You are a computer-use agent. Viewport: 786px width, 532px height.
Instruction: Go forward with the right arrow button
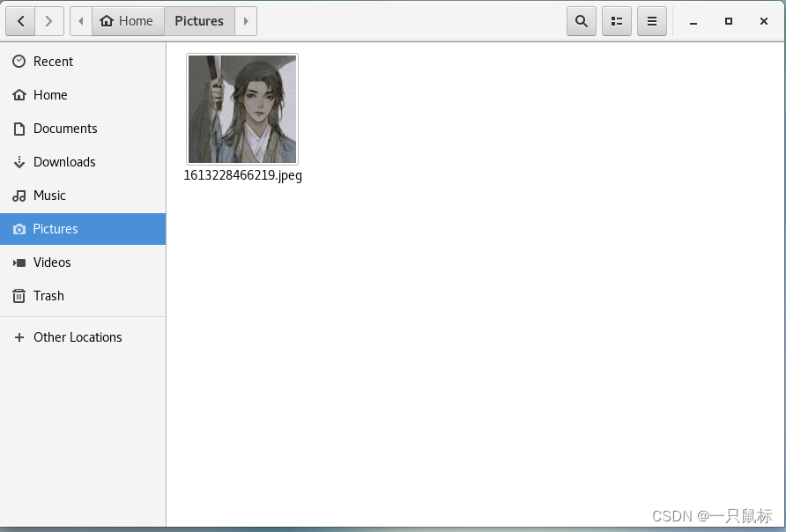[48, 21]
